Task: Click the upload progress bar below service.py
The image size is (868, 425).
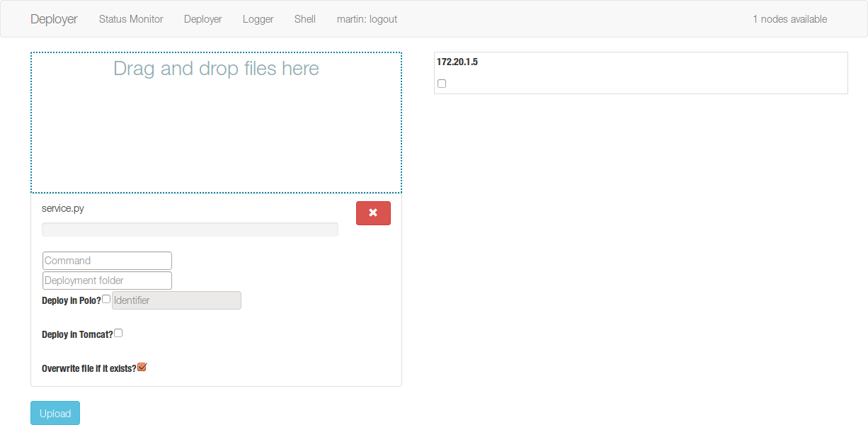Action: [x=190, y=229]
